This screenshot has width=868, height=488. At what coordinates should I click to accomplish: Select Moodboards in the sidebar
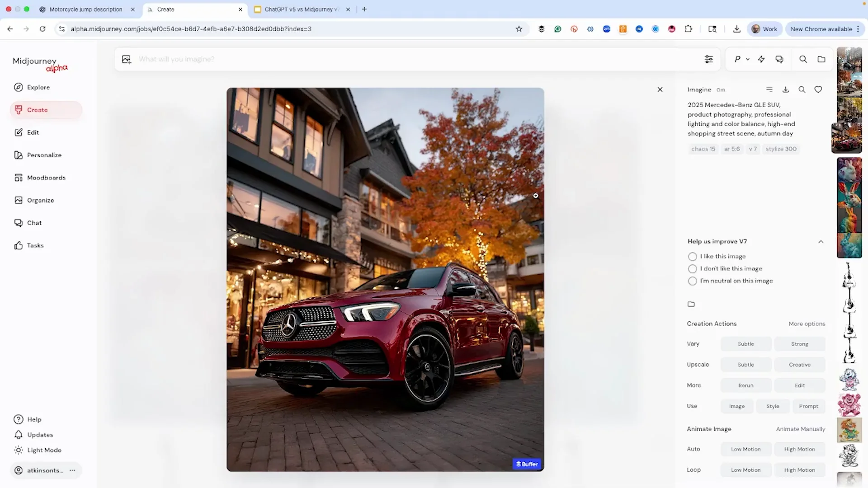[46, 178]
